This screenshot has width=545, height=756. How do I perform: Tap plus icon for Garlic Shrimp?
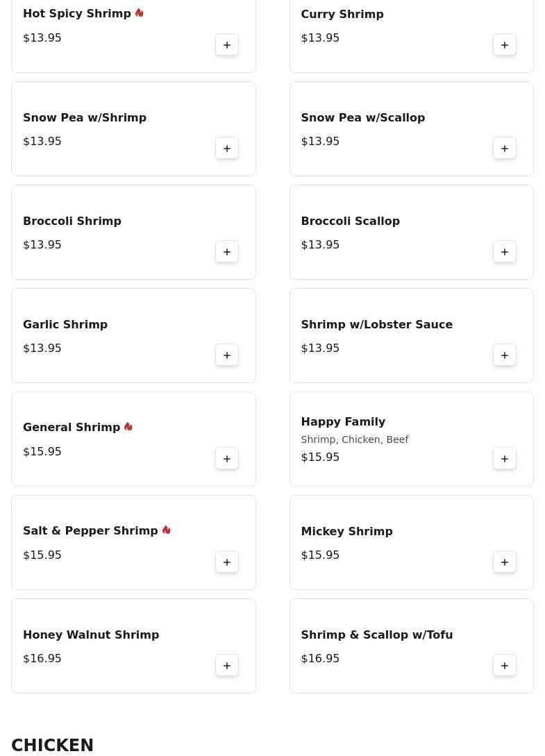tap(227, 355)
